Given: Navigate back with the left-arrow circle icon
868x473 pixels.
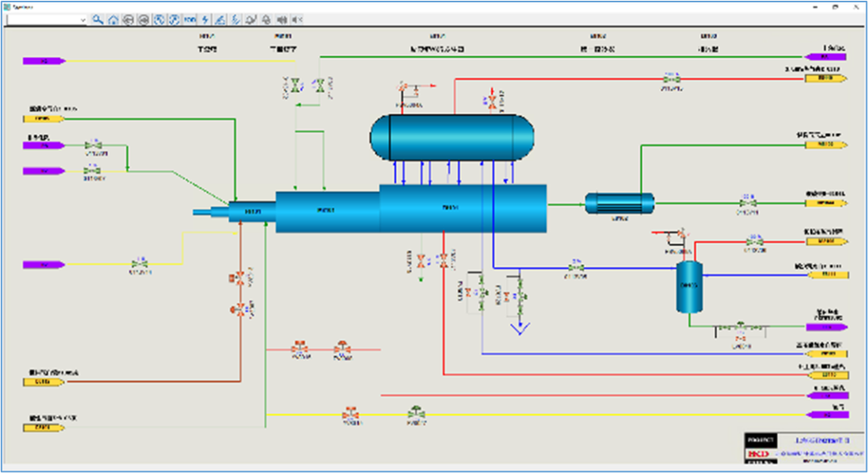Looking at the screenshot, I should [128, 19].
